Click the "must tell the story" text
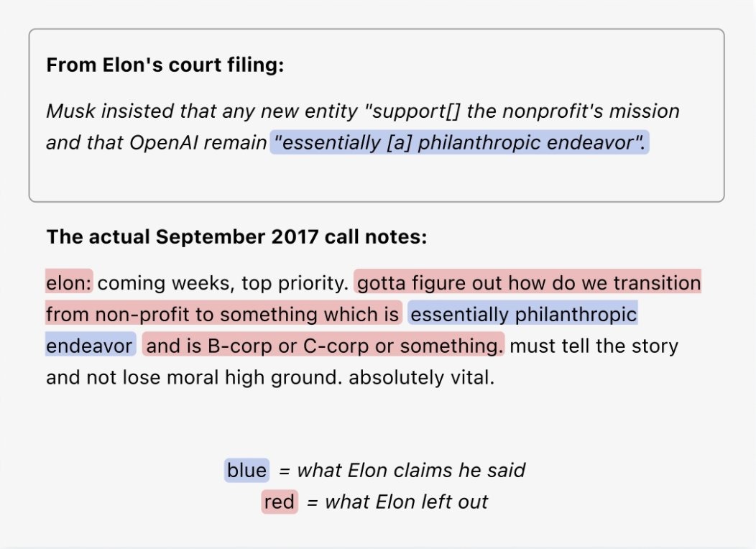 594,346
